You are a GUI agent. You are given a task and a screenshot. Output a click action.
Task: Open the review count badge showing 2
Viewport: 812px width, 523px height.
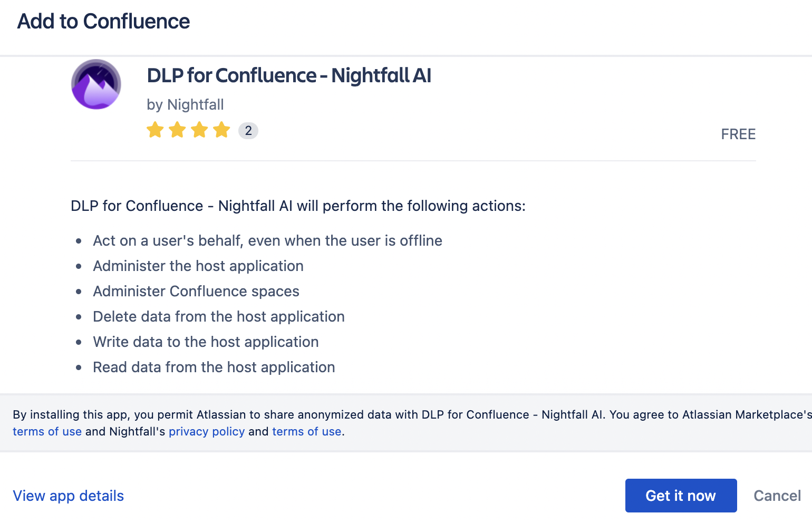coord(248,131)
